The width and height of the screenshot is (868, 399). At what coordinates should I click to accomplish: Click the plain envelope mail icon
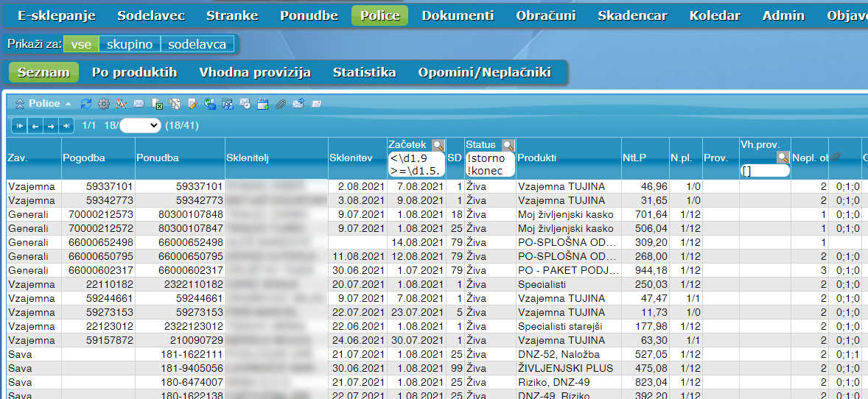[x=139, y=104]
